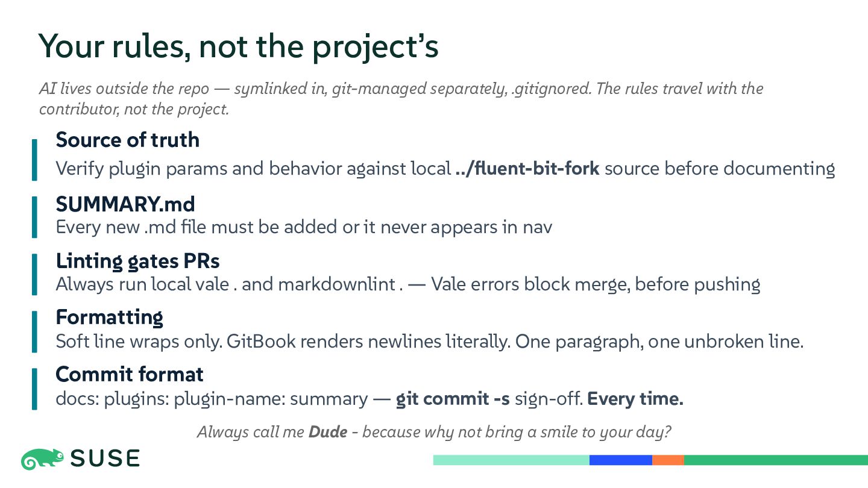868x488 pixels.
Task: Click the mint green footer color segment
Action: tap(511, 460)
